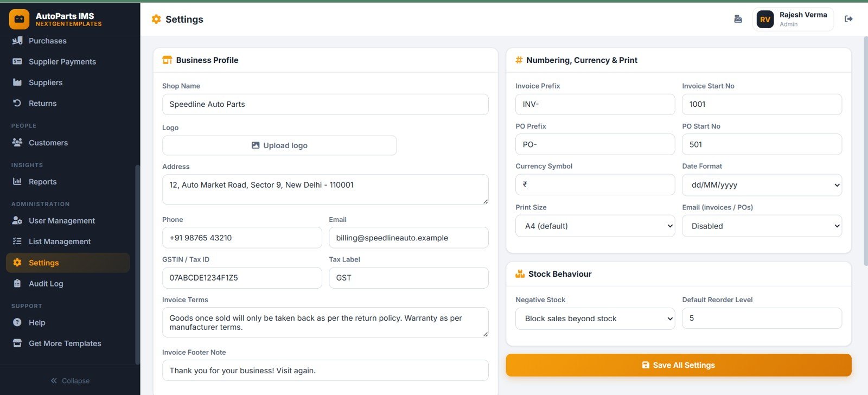
Task: Click the Stock Behaviour boxes icon
Action: coord(520,274)
